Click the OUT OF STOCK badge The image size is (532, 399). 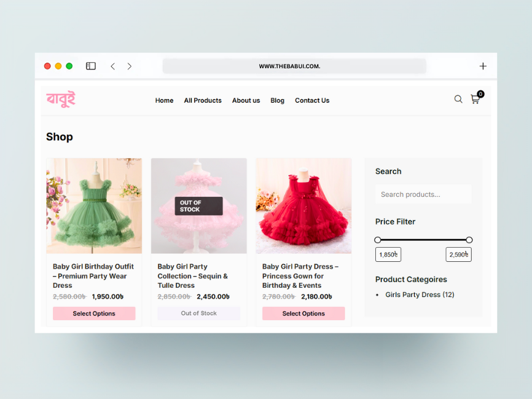pyautogui.click(x=199, y=206)
